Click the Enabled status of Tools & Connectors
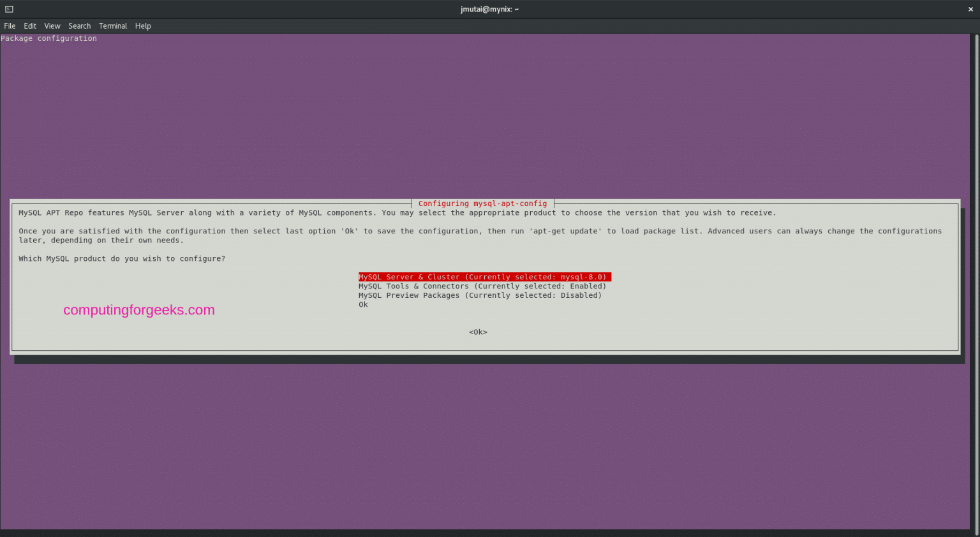The image size is (980, 537). pos(584,286)
